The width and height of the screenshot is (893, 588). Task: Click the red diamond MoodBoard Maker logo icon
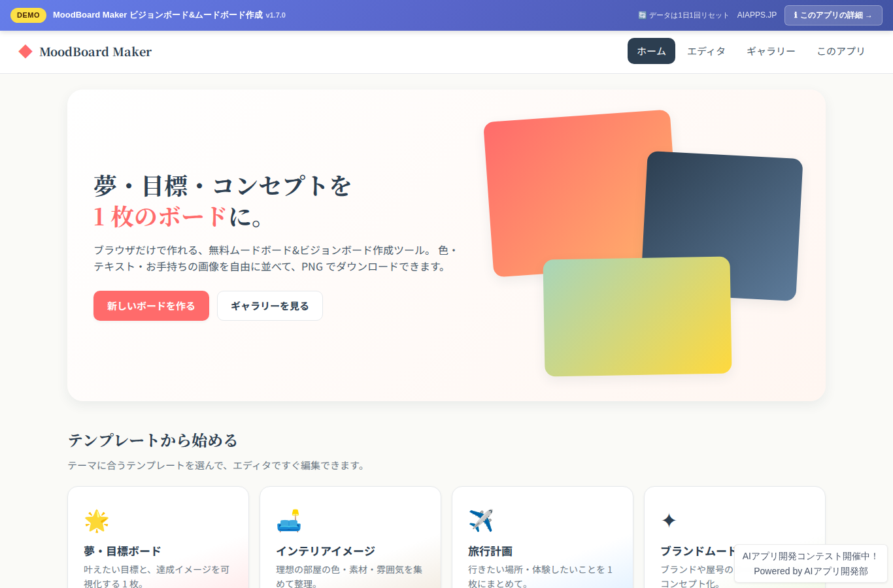[25, 52]
